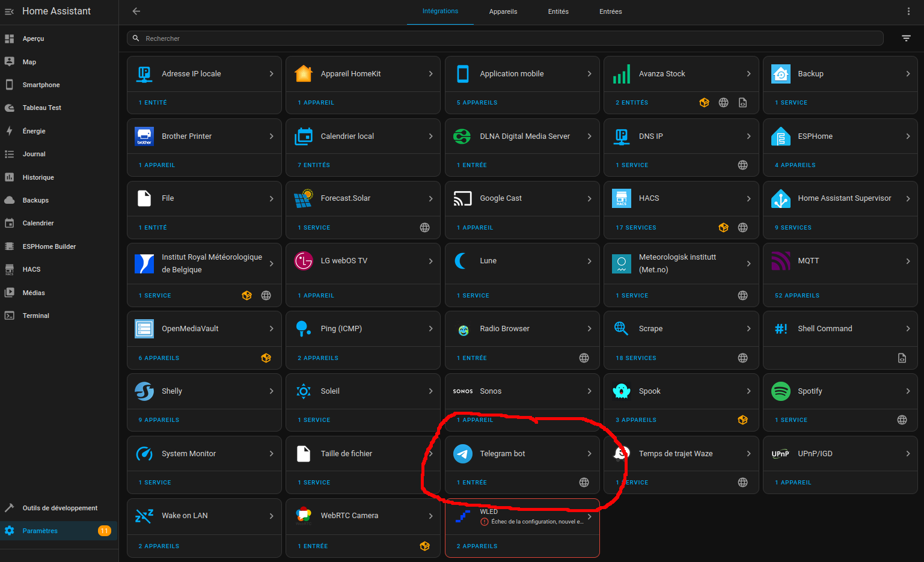The width and height of the screenshot is (924, 562).
Task: Click the Rechercher search field
Action: [x=505, y=38]
